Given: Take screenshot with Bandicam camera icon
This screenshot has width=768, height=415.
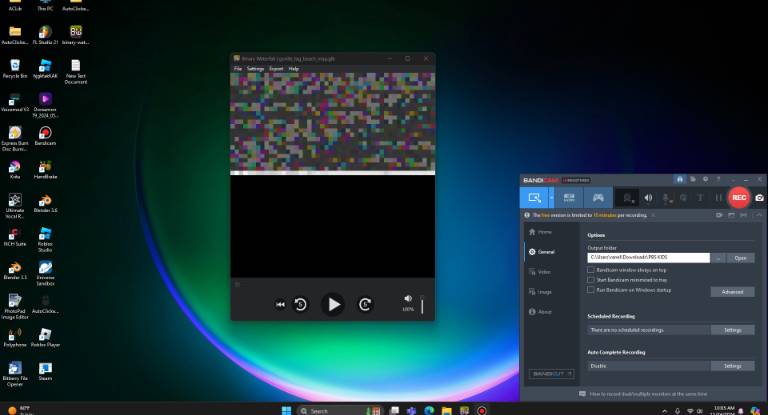Looking at the screenshot, I should click(x=759, y=197).
